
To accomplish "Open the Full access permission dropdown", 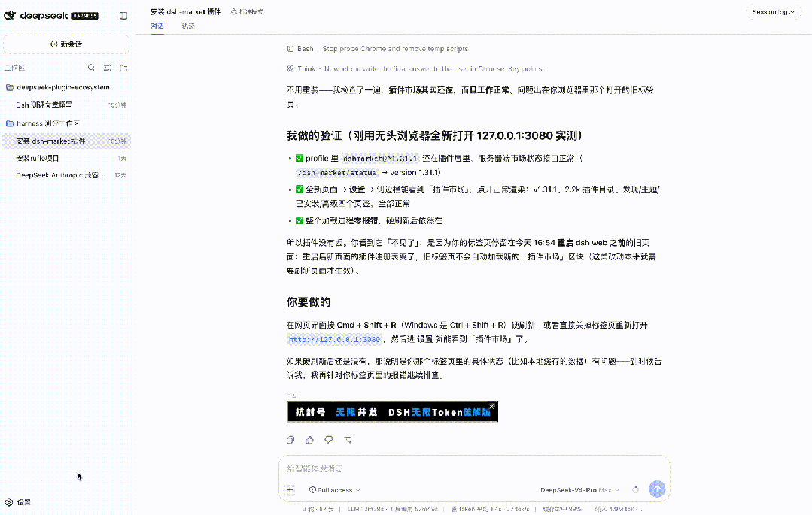I will pos(335,490).
